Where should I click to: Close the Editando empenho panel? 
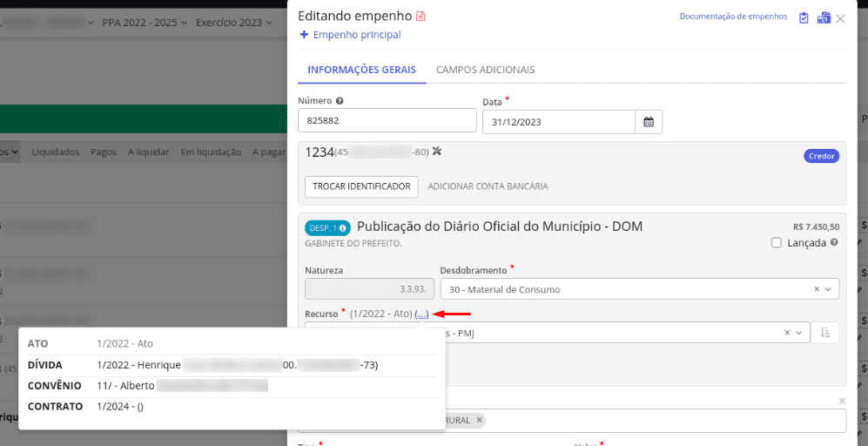click(840, 19)
